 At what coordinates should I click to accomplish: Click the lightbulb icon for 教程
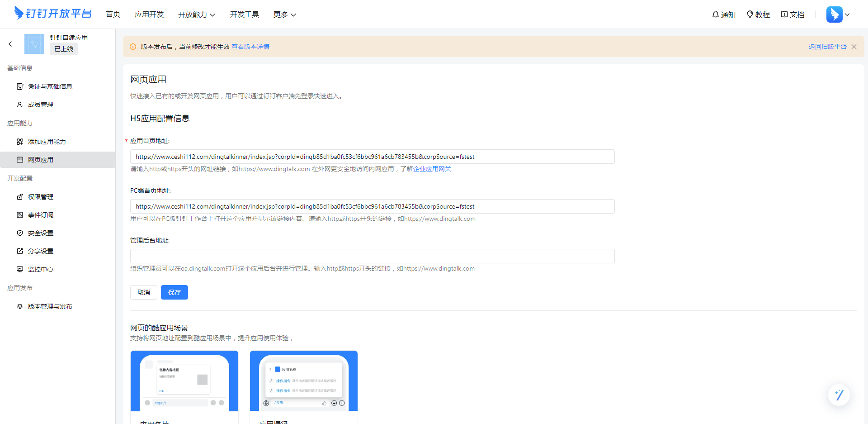pyautogui.click(x=750, y=14)
